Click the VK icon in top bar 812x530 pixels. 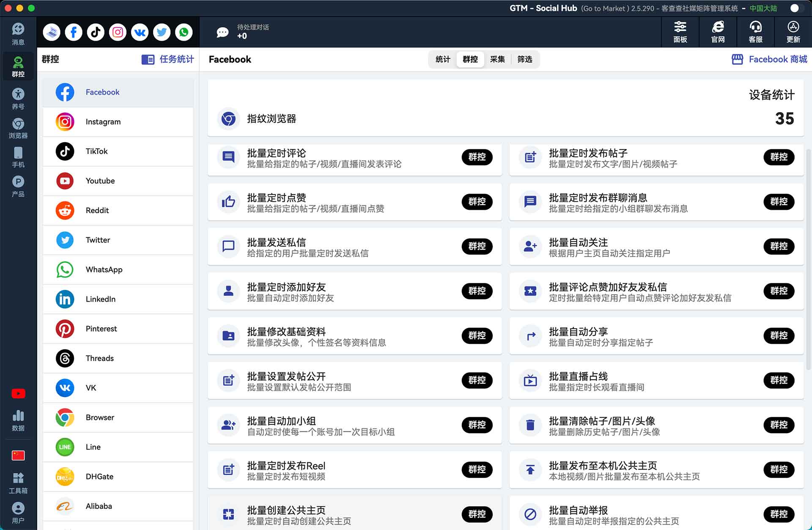[140, 32]
